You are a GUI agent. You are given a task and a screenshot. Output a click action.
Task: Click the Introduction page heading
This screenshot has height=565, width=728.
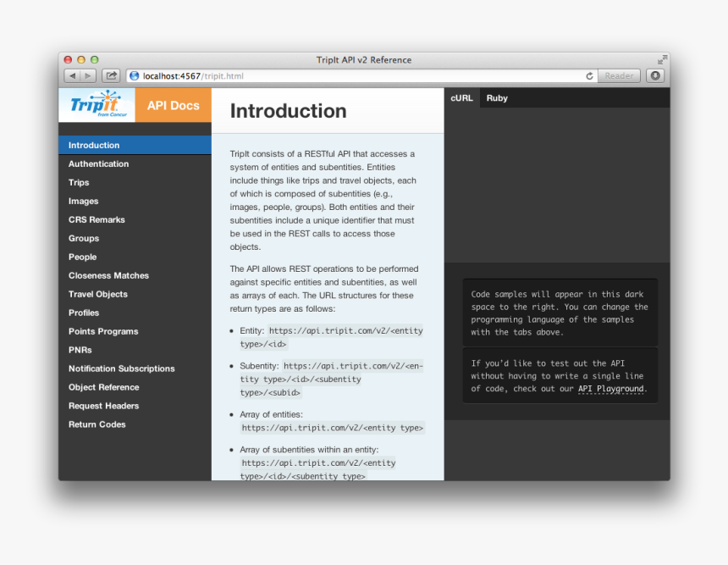289,111
